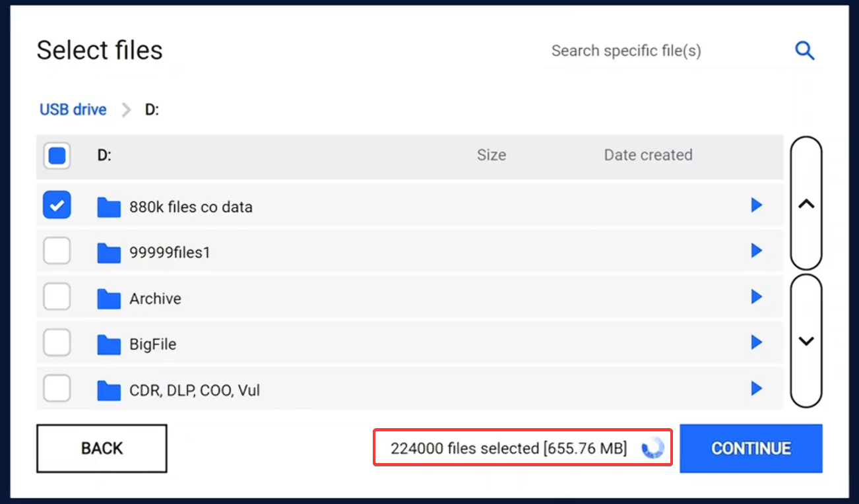Go to USB drive in the breadcrumb
The height and width of the screenshot is (504, 859).
pos(73,110)
